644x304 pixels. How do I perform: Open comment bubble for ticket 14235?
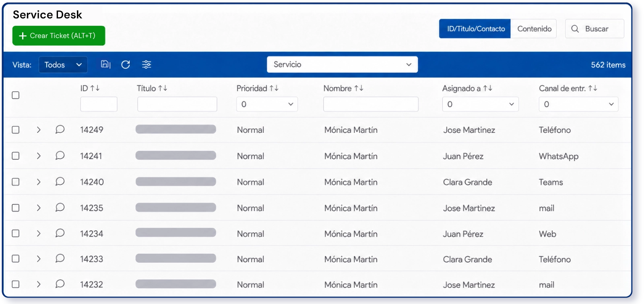[x=60, y=207]
